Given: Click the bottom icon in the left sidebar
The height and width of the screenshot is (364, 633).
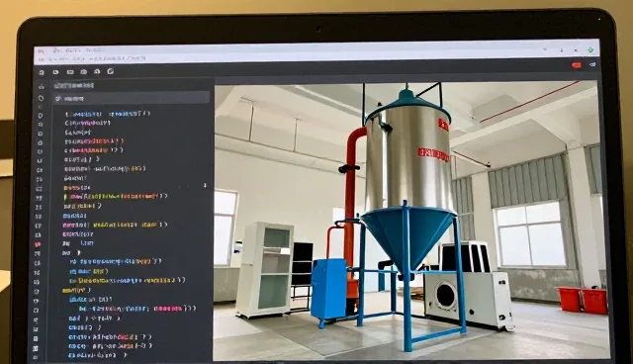Looking at the screenshot, I should coord(36,348).
